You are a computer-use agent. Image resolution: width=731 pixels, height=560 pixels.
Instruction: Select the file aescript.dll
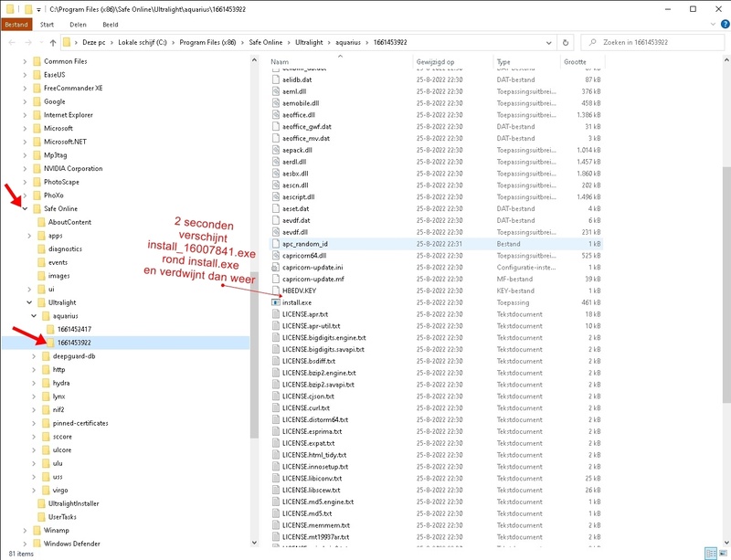click(299, 196)
